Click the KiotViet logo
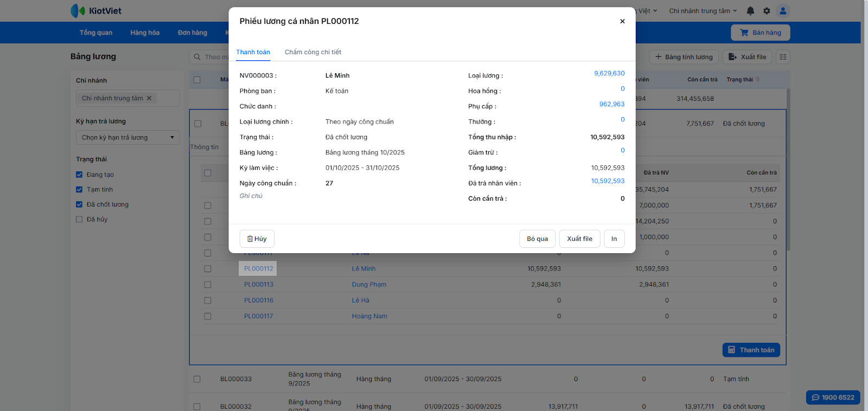 (96, 11)
